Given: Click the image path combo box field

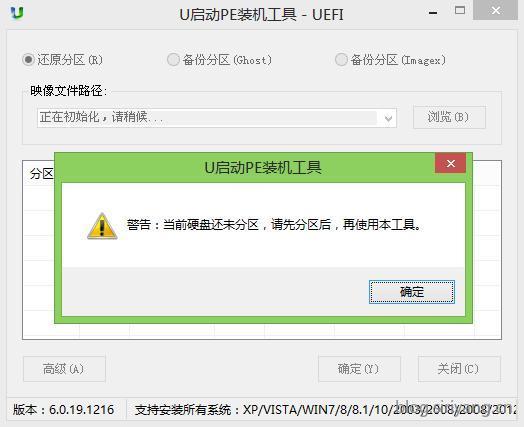Looking at the screenshot, I should 217,118.
